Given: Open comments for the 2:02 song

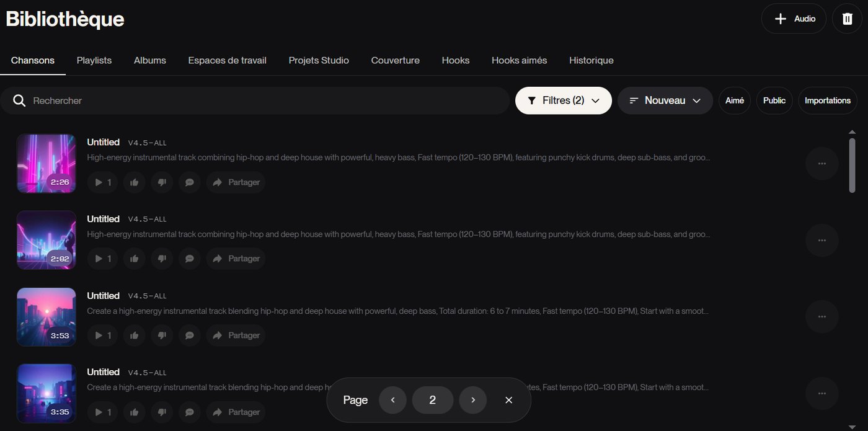Looking at the screenshot, I should pyautogui.click(x=190, y=259).
